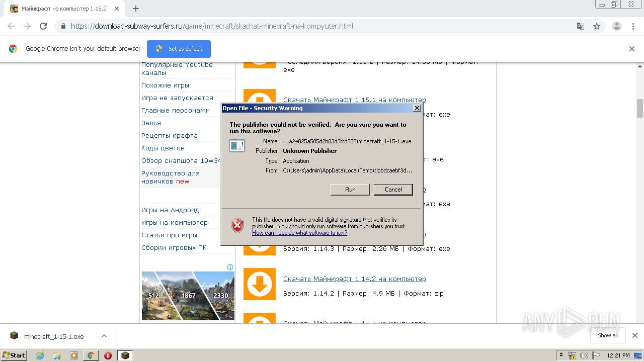Open Игра не запускается sidebar link
The height and width of the screenshot is (362, 644).
(177, 98)
